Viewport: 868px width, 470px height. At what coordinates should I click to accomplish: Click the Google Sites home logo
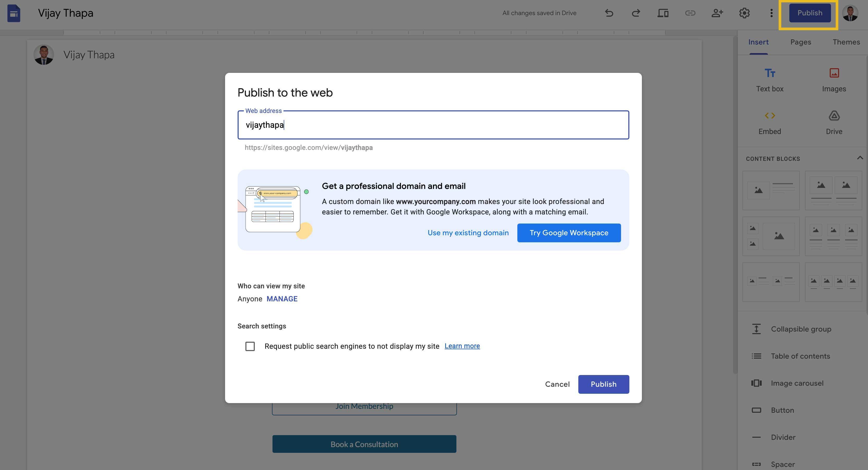pos(14,13)
